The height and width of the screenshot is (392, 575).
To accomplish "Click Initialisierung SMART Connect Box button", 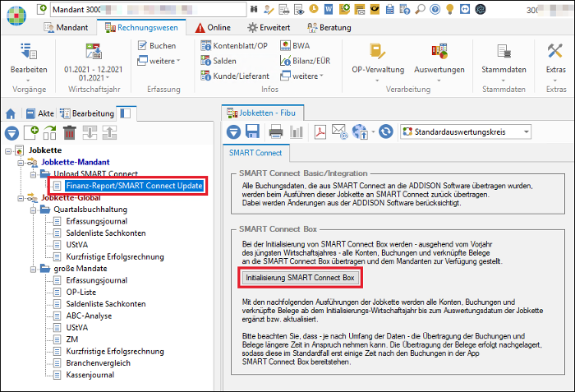I will pos(300,278).
